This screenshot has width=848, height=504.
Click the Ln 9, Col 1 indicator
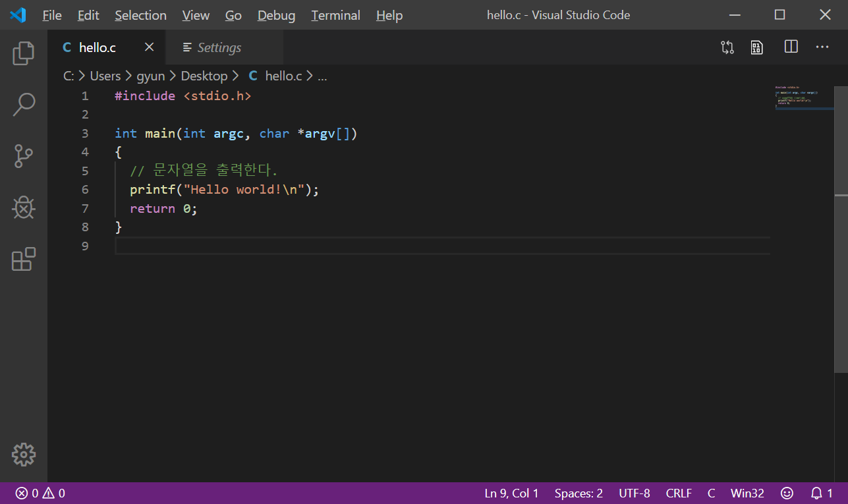(511, 493)
